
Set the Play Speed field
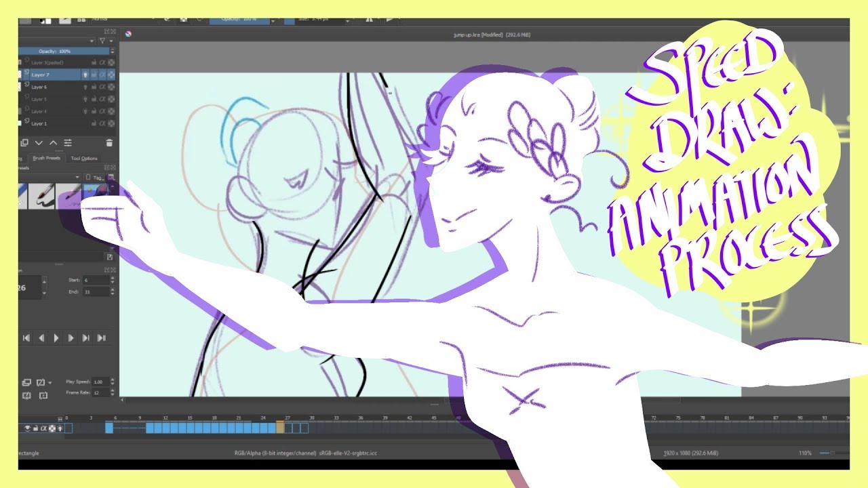pos(100,382)
